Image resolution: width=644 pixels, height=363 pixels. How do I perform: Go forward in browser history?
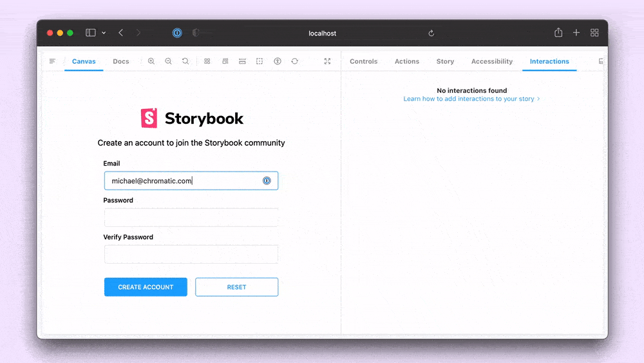click(x=138, y=32)
